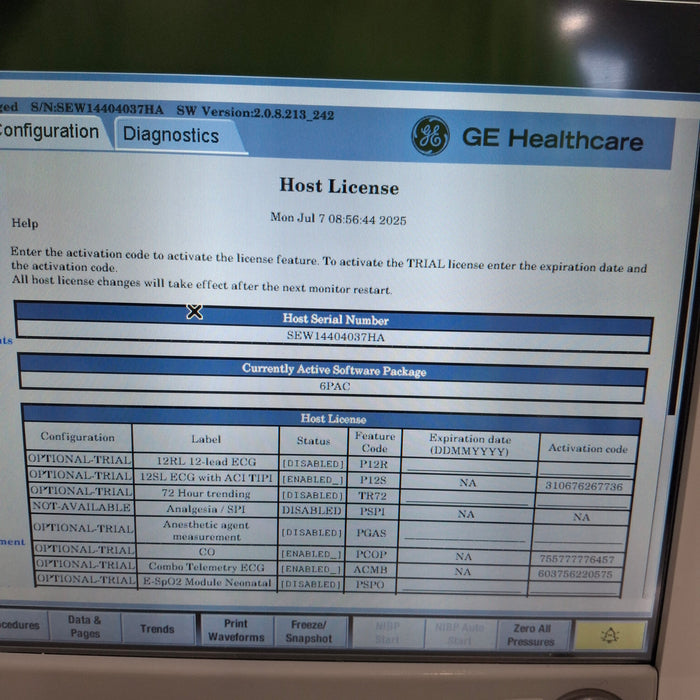700x700 pixels.
Task: Select the 6PAC software package value
Action: (x=334, y=386)
